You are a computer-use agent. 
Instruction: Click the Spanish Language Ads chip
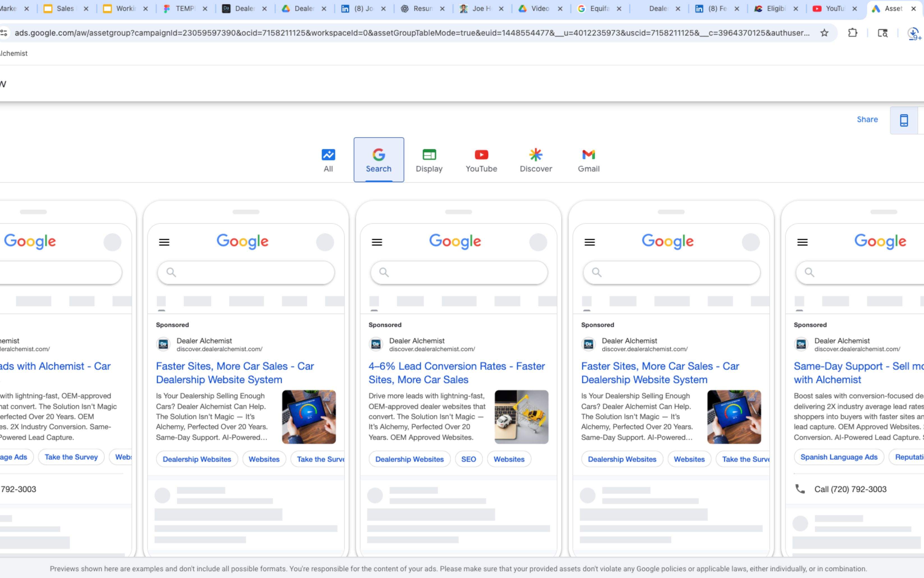click(x=838, y=457)
